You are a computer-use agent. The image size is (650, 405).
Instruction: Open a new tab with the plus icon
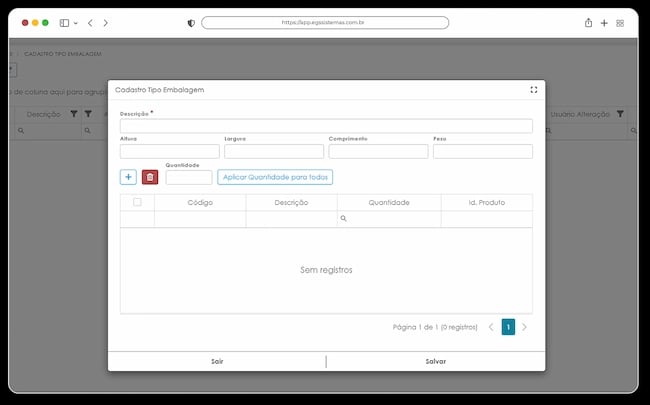coord(604,23)
